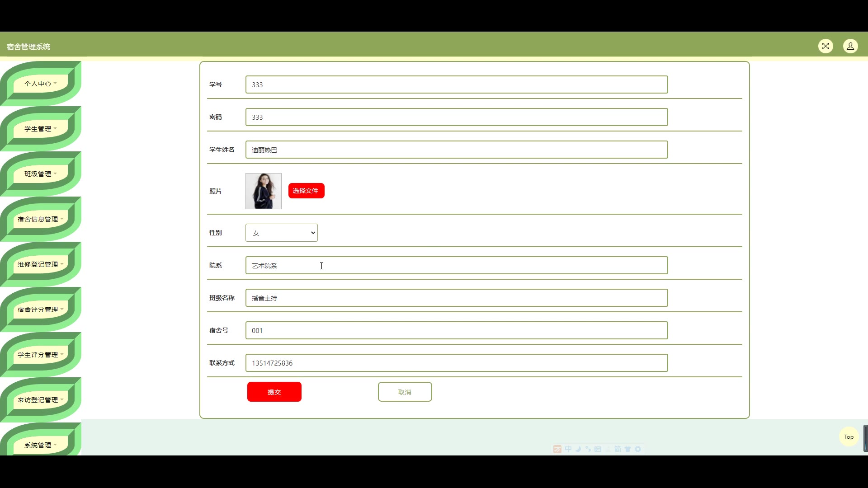Image resolution: width=868 pixels, height=488 pixels.
Task: Click the 院系 field with 艺术院系
Action: 457,265
